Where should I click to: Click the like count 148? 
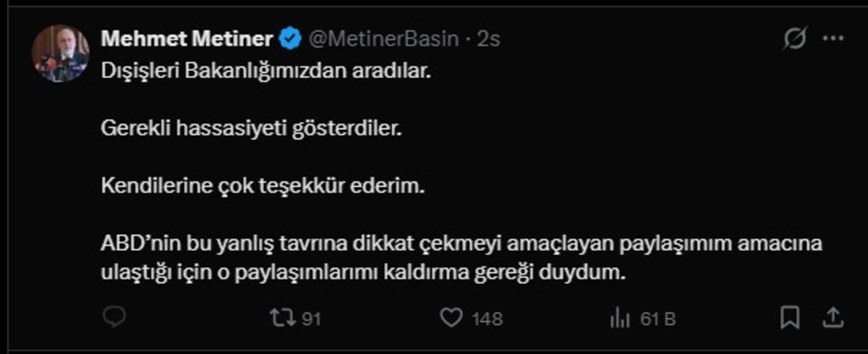(x=486, y=318)
